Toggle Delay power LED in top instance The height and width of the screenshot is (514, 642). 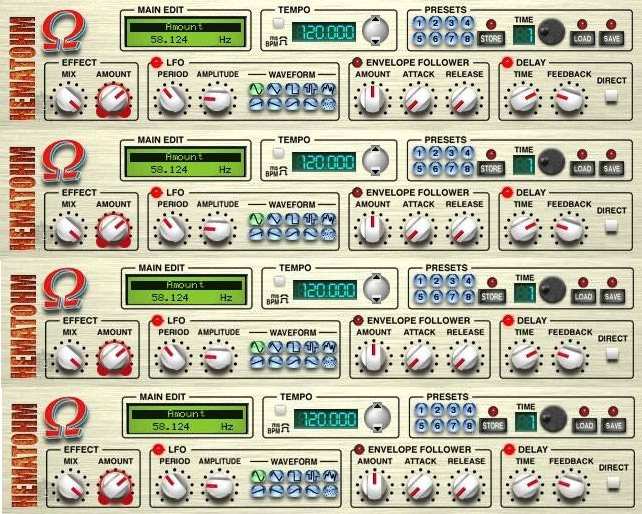pos(507,63)
